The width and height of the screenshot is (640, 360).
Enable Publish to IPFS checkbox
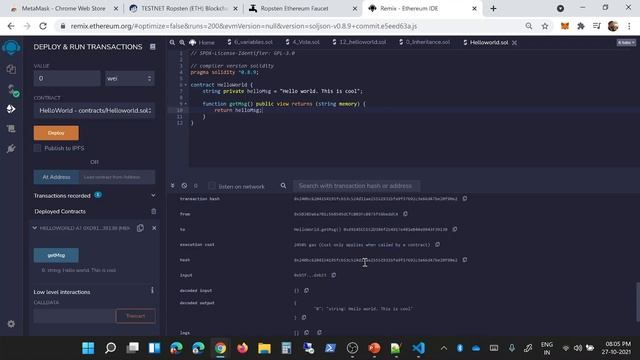tap(38, 148)
